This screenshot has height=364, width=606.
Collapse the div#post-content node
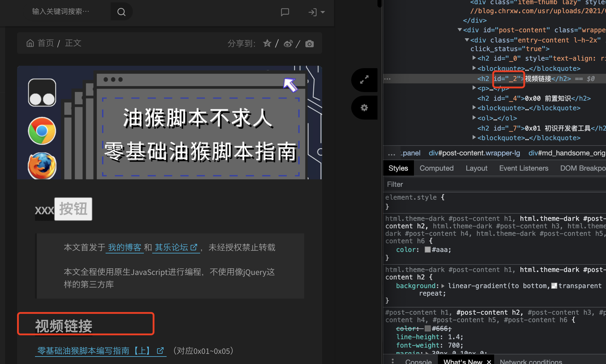click(460, 30)
